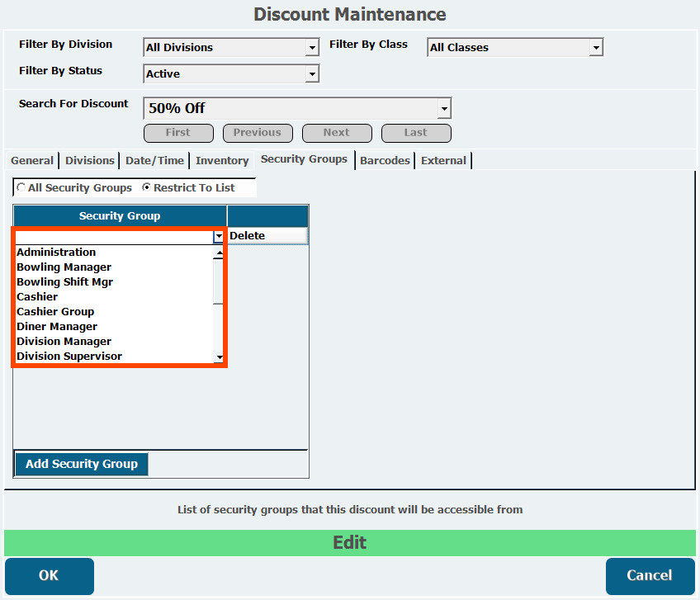This screenshot has height=600, width=700.
Task: Select Cashier Group in the dropdown list
Action: (x=55, y=312)
